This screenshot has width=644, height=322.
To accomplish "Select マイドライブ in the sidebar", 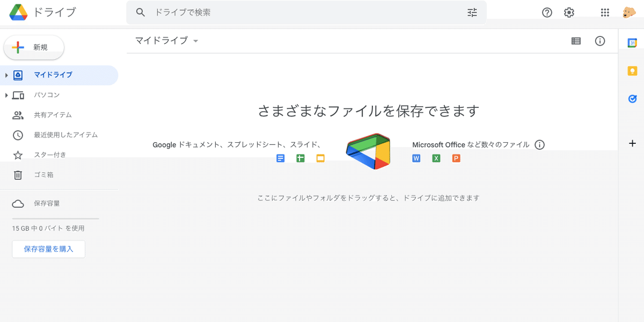I will (59, 75).
